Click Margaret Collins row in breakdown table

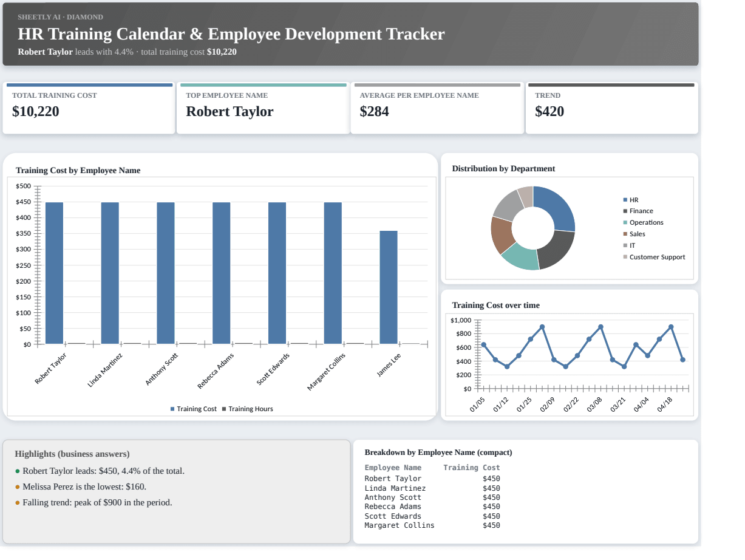coord(432,525)
